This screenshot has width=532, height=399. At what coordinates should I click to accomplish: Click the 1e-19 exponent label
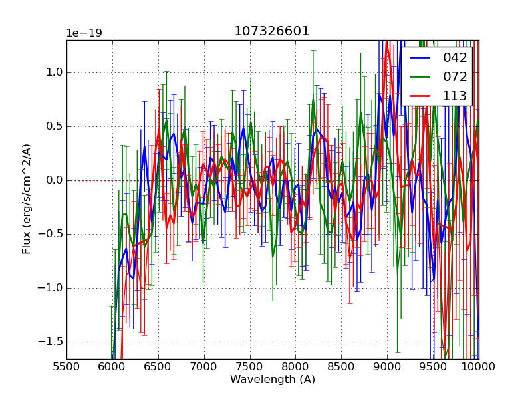tap(84, 33)
